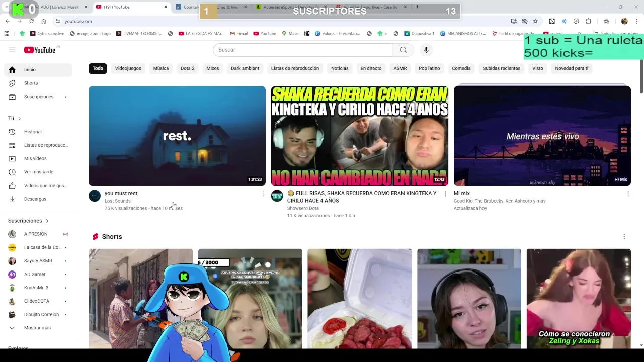Open Ver más tarde in the sidebar
This screenshot has width=644, height=362.
(38, 172)
